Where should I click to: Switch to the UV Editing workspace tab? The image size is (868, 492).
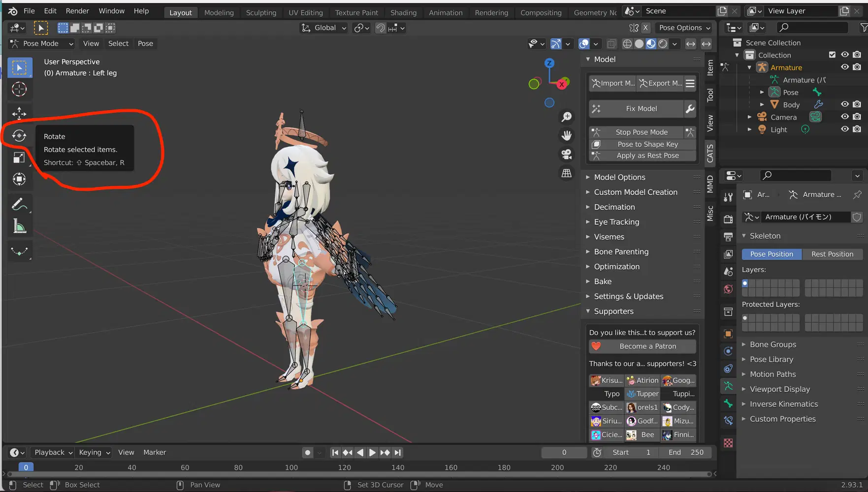pyautogui.click(x=305, y=12)
